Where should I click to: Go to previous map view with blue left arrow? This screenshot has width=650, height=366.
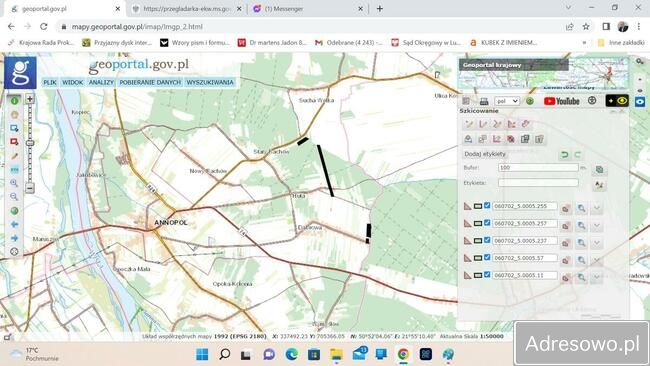coord(15,224)
